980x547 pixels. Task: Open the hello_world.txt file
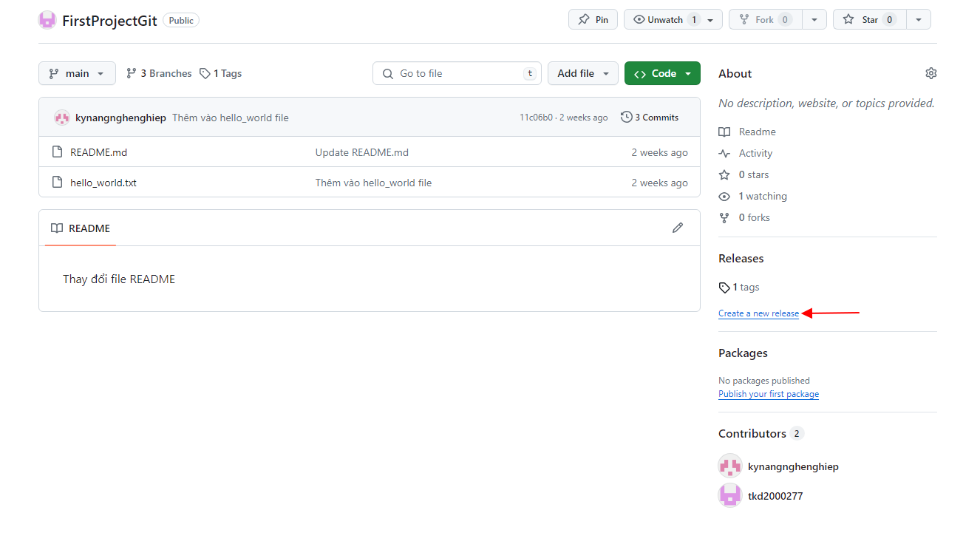tap(103, 183)
